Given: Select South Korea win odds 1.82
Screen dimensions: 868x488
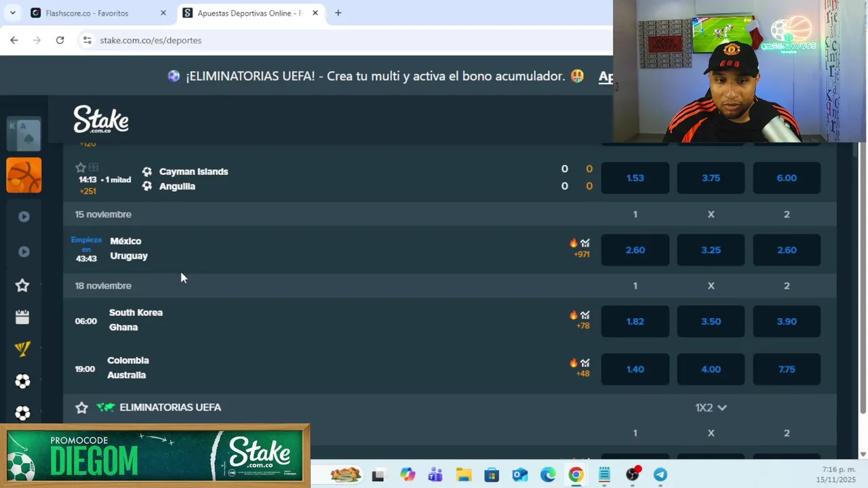Looking at the screenshot, I should coord(635,321).
